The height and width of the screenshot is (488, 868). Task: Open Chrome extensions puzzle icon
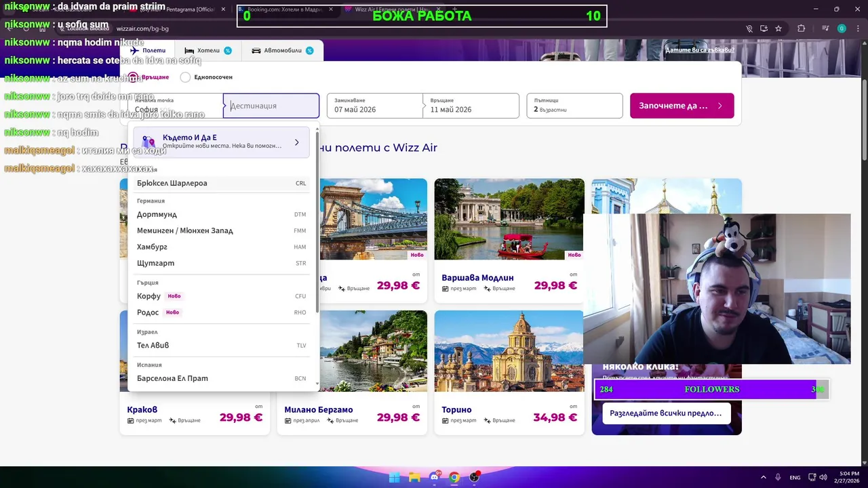(801, 28)
